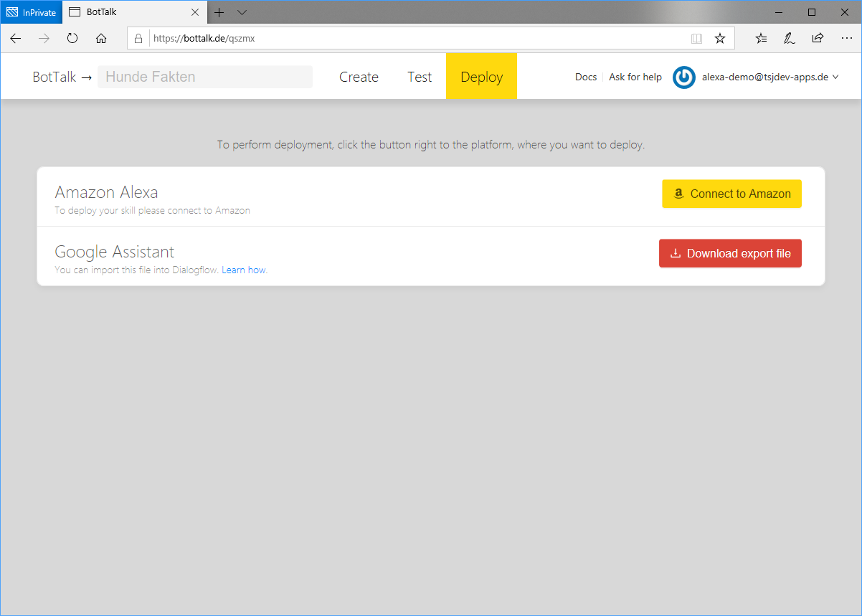Open reading view book icon

696,39
